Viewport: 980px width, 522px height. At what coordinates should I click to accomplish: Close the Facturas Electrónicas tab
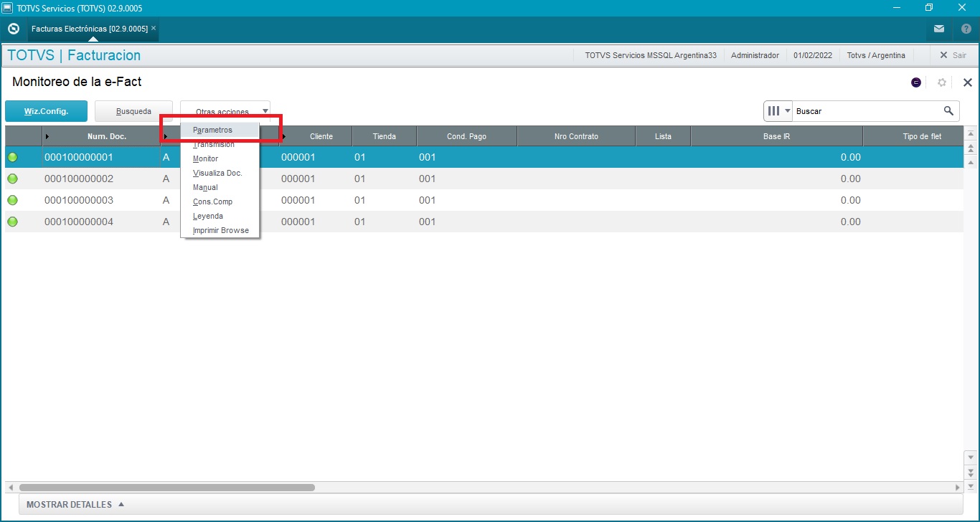tap(154, 29)
